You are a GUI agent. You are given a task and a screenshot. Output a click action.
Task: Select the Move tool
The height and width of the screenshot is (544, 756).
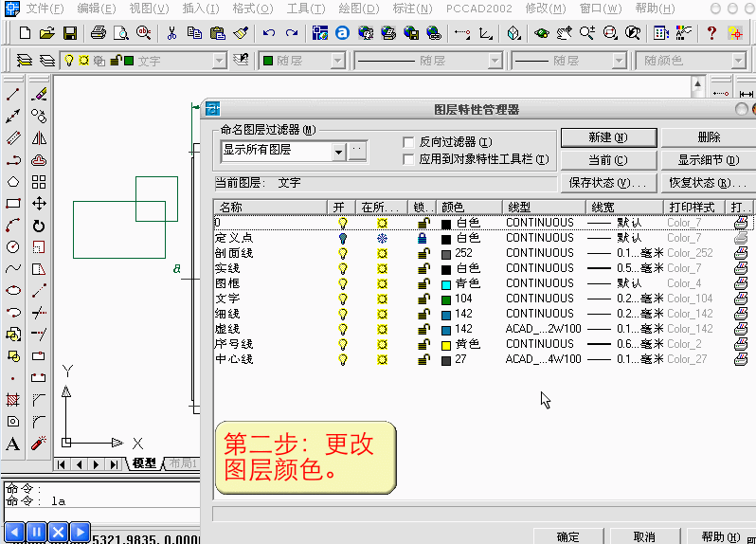[x=39, y=204]
